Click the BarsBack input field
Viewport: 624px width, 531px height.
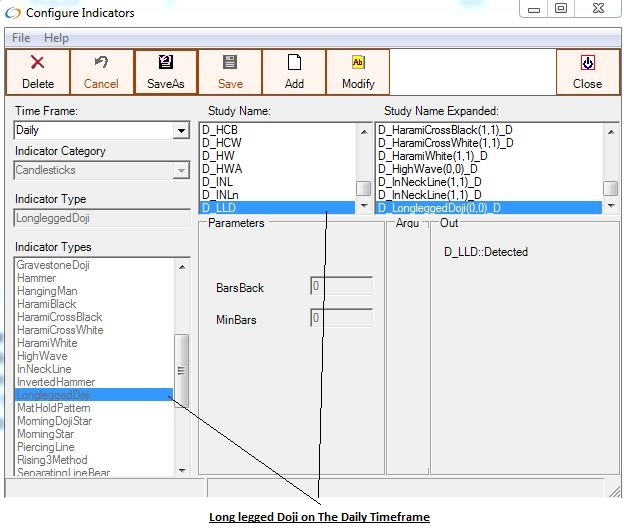(341, 286)
